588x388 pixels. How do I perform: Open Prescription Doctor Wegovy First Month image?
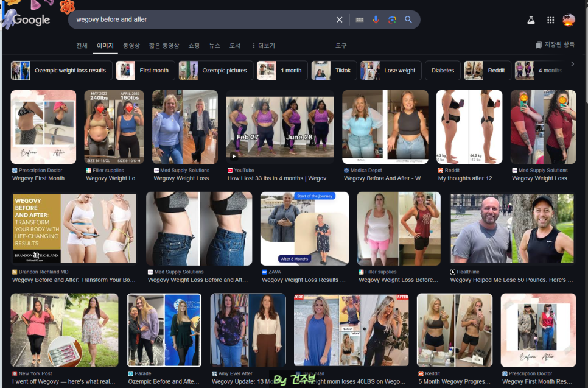[43, 127]
